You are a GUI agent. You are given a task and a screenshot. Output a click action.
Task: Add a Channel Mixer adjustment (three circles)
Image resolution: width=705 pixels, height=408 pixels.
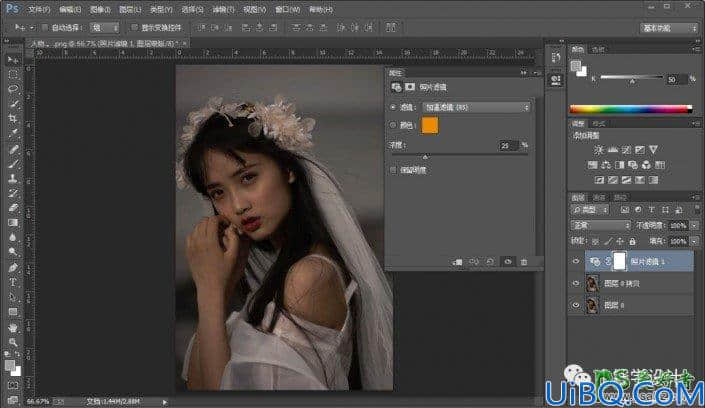point(646,165)
